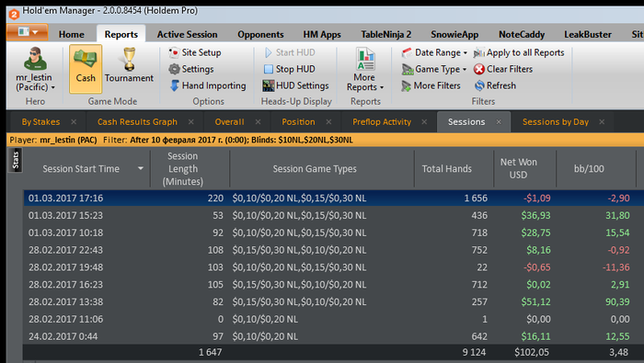Open the Session Start Time sort arrow
Image resolution: width=644 pixels, height=363 pixels.
click(x=141, y=168)
